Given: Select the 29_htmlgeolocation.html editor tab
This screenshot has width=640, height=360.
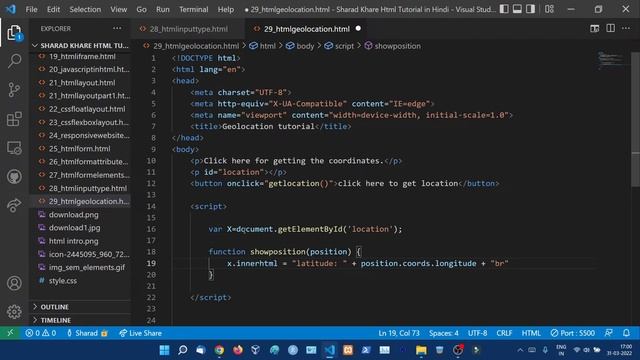Looking at the screenshot, I should point(306,29).
